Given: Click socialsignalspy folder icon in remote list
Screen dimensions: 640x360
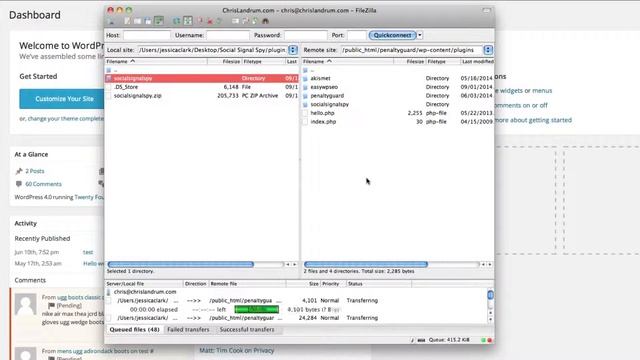Looking at the screenshot, I should click(305, 104).
